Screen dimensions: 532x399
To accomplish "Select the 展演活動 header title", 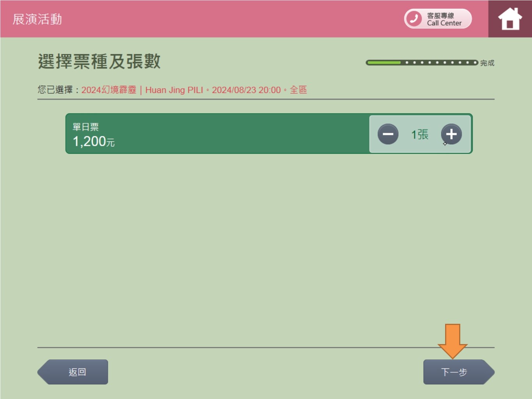I will [x=37, y=19].
